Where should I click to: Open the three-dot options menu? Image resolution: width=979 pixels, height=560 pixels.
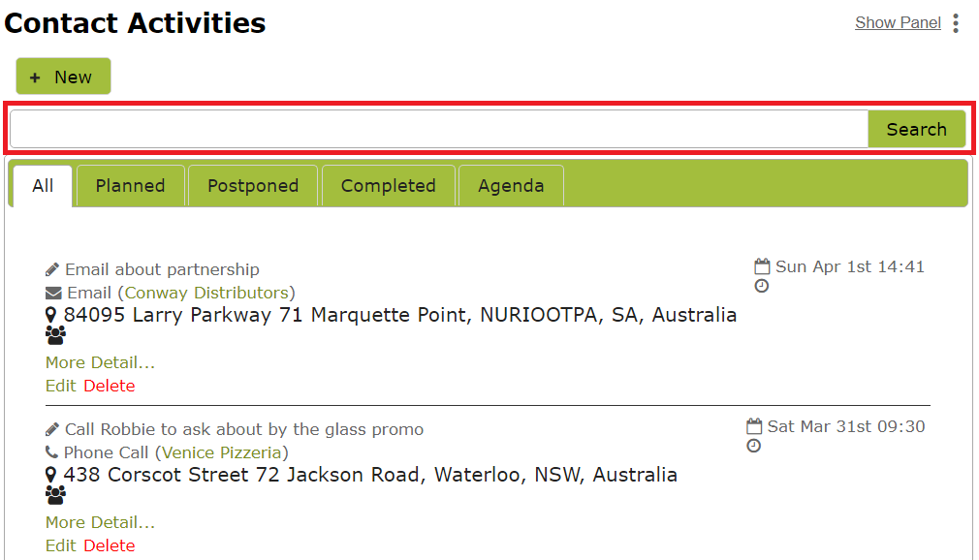pos(956,23)
